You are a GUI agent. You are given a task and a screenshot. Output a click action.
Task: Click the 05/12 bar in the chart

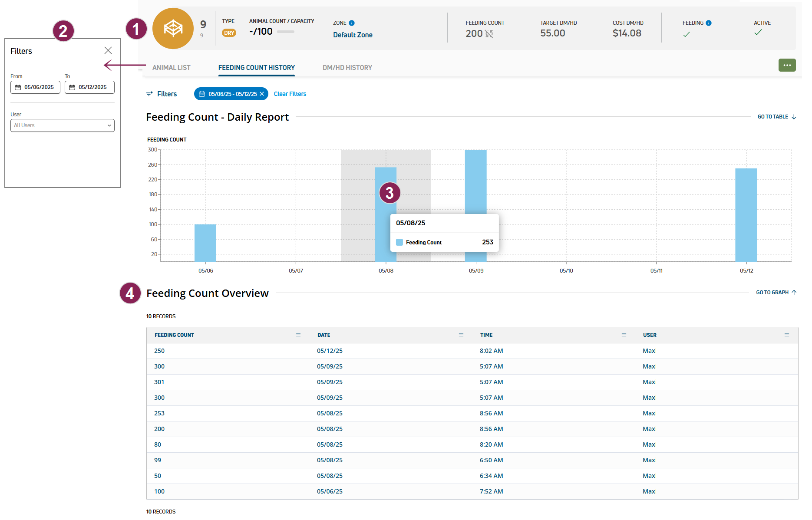click(x=746, y=215)
